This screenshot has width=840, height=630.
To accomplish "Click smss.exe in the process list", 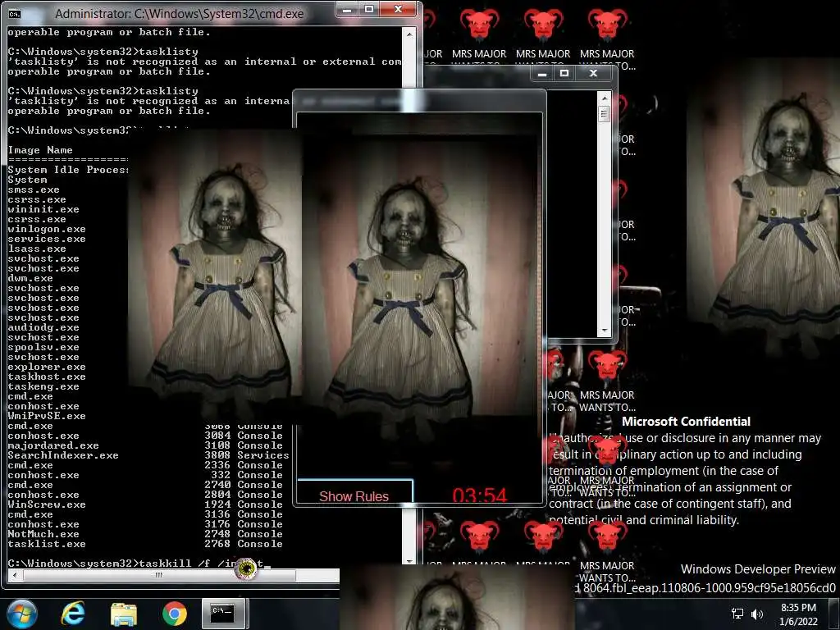I will pos(34,189).
